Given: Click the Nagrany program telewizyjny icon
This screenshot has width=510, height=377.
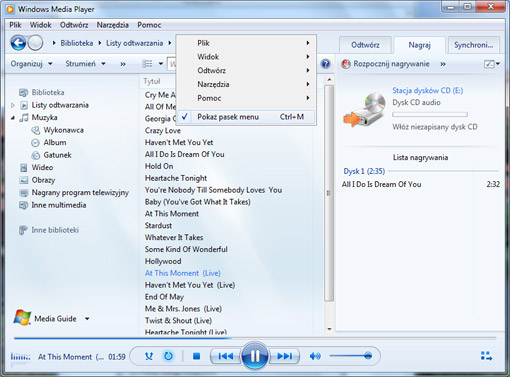Looking at the screenshot, I should pyautogui.click(x=24, y=193).
